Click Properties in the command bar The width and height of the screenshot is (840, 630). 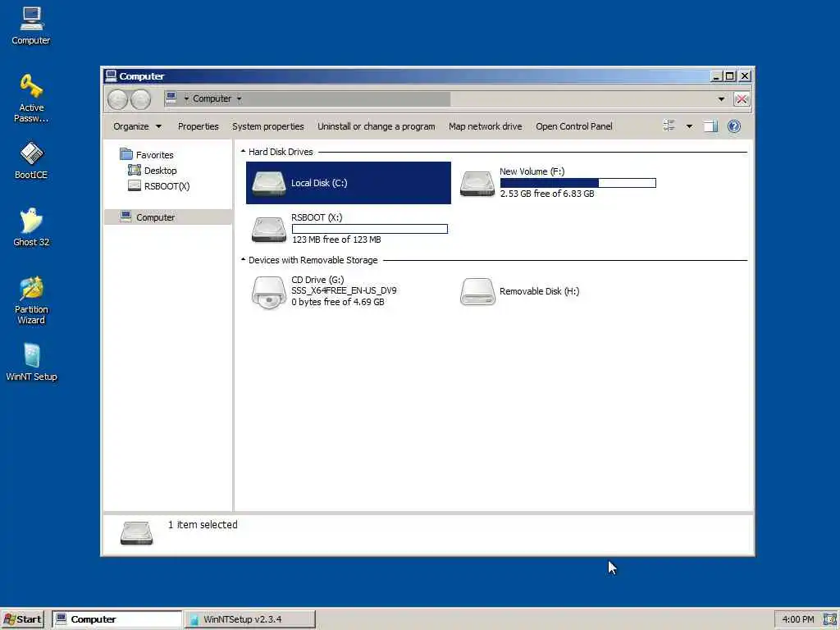tap(199, 126)
